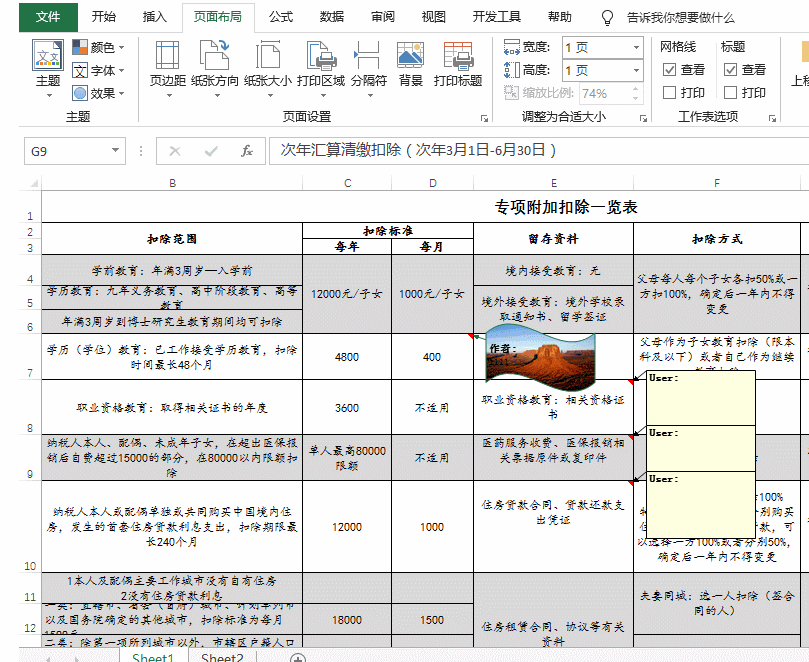Uncheck the 网格线 查看 checkbox
Image resolution: width=809 pixels, height=662 pixels.
click(669, 69)
